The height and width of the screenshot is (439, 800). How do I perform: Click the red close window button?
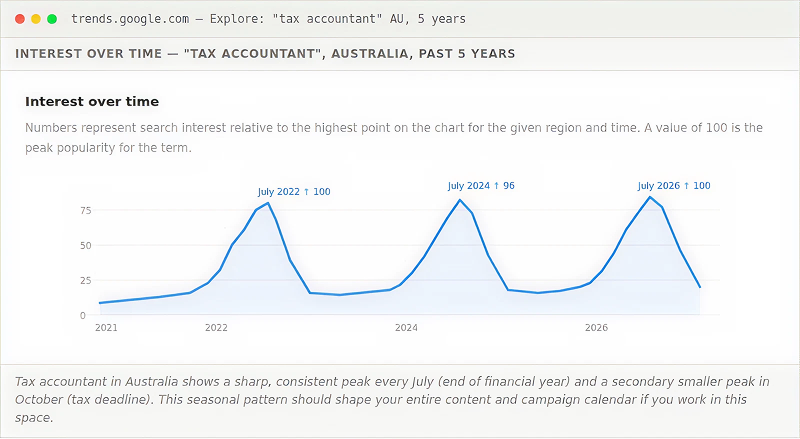20,19
